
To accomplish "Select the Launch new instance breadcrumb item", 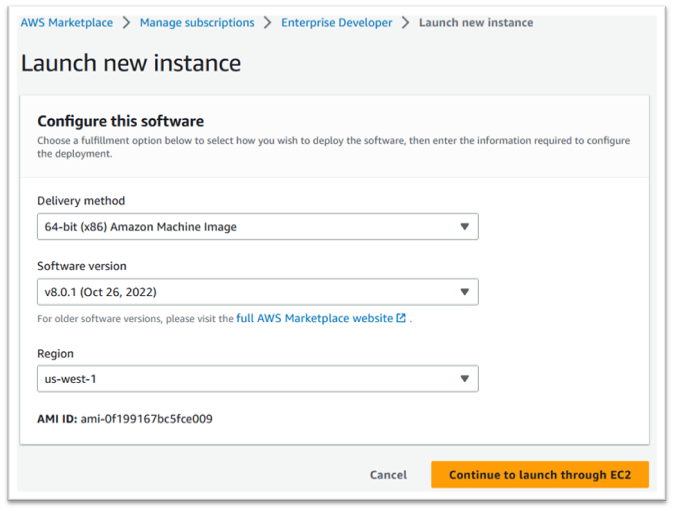I will [x=475, y=22].
